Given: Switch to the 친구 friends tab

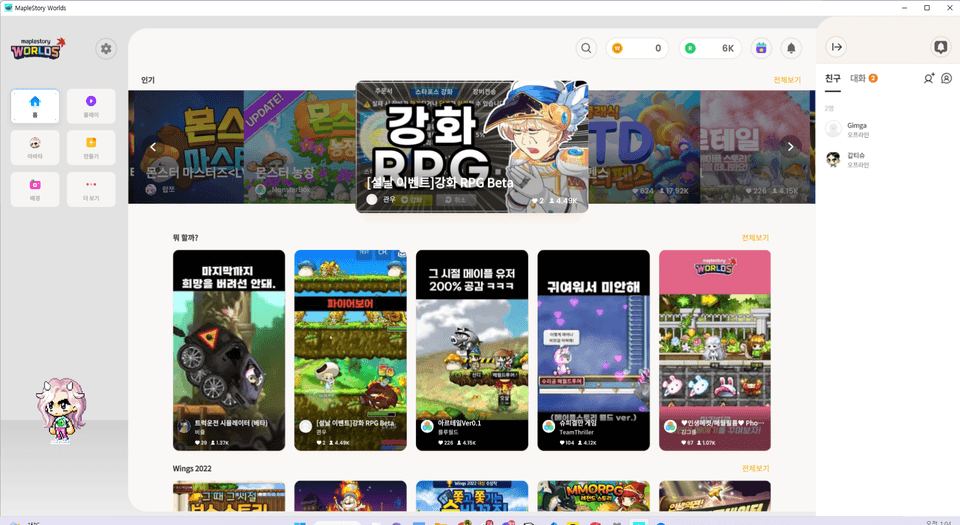Looking at the screenshot, I should pyautogui.click(x=833, y=78).
